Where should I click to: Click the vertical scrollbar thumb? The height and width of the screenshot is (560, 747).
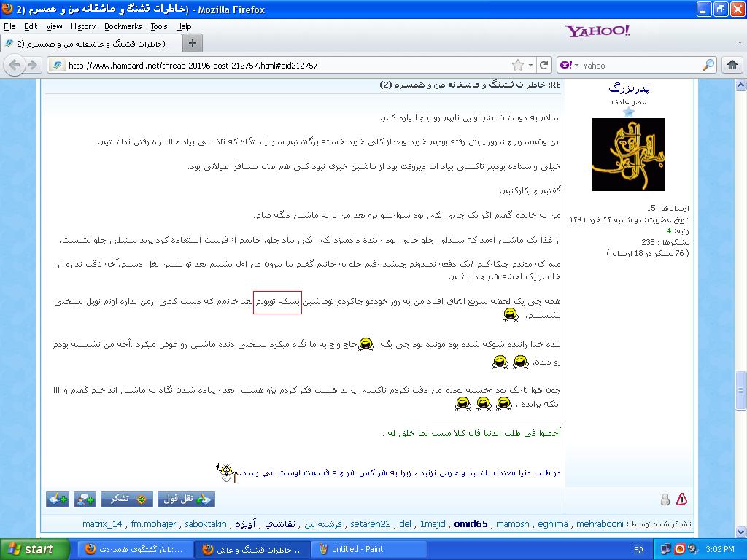(741, 391)
